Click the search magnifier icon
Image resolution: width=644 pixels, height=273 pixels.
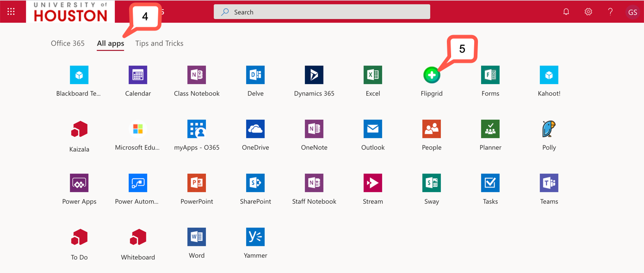pyautogui.click(x=225, y=12)
